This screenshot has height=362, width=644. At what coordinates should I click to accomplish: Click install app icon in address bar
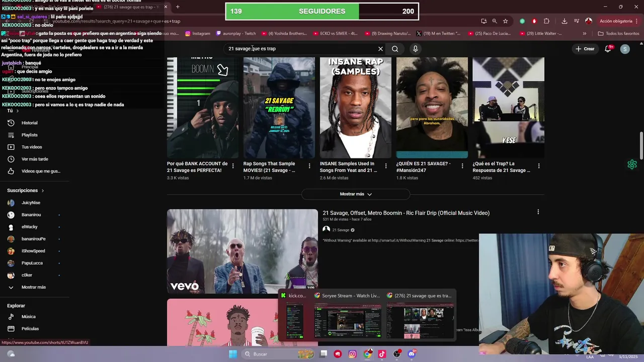pos(484,21)
